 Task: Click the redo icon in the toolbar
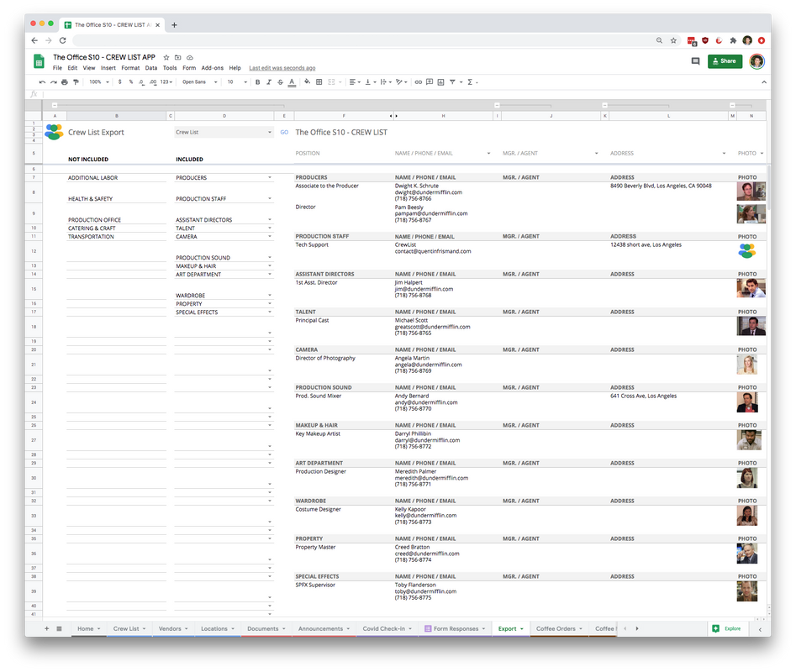point(53,82)
